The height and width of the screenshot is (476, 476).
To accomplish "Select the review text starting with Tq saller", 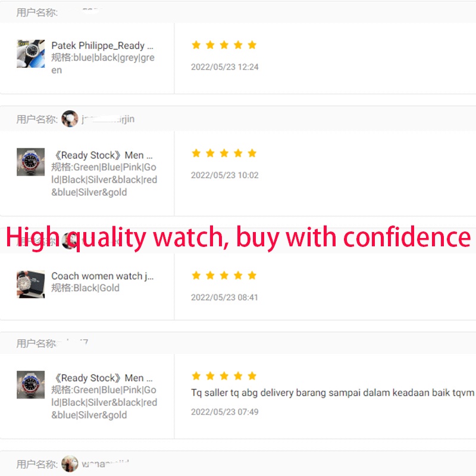I will click(x=333, y=393).
